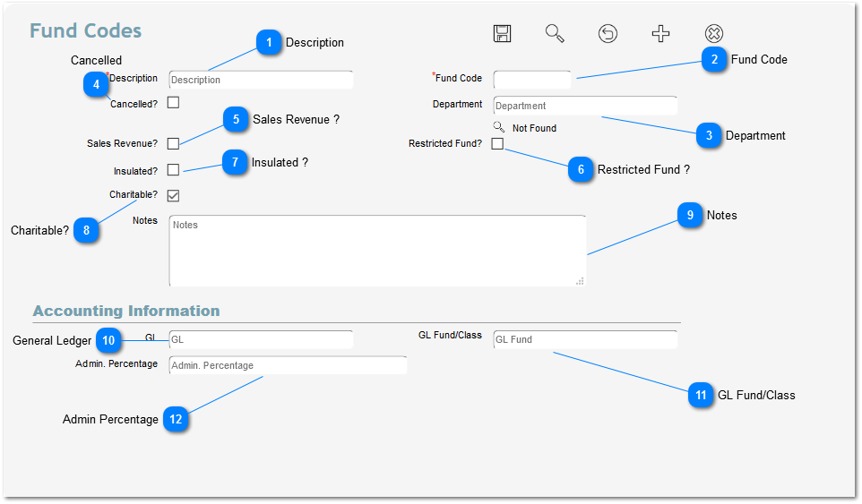Click the Search magnifier toolbar icon
This screenshot has height=504, width=862.
[555, 34]
